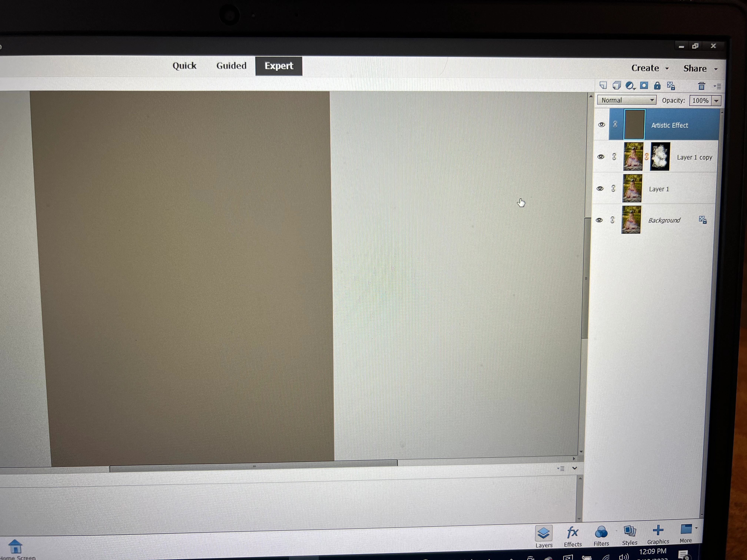Switch to Guided edit mode
This screenshot has width=747, height=560.
tap(231, 66)
